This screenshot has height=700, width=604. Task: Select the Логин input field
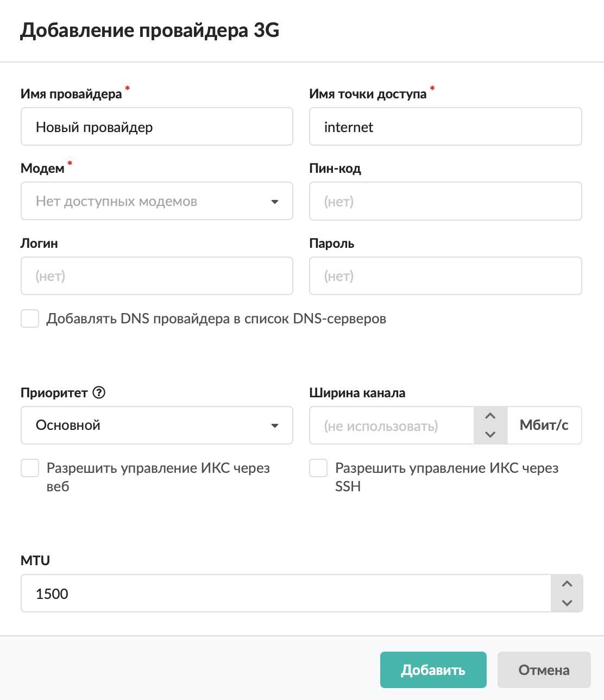click(x=156, y=276)
